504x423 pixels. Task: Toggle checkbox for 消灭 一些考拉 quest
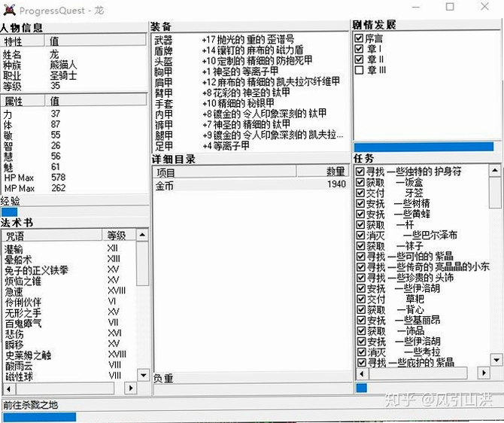tap(362, 352)
